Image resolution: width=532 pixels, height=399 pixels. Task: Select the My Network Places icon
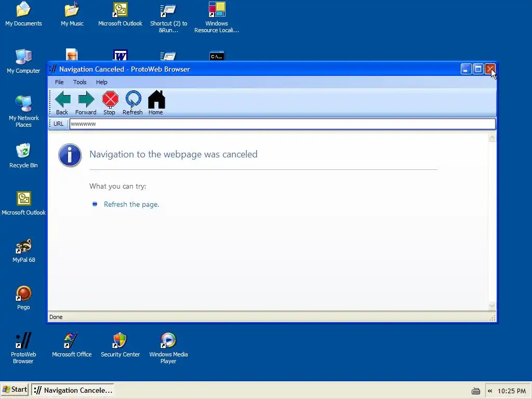[x=23, y=112]
